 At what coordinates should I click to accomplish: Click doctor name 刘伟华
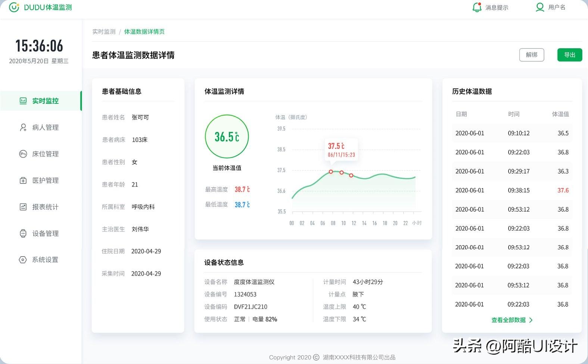(140, 229)
